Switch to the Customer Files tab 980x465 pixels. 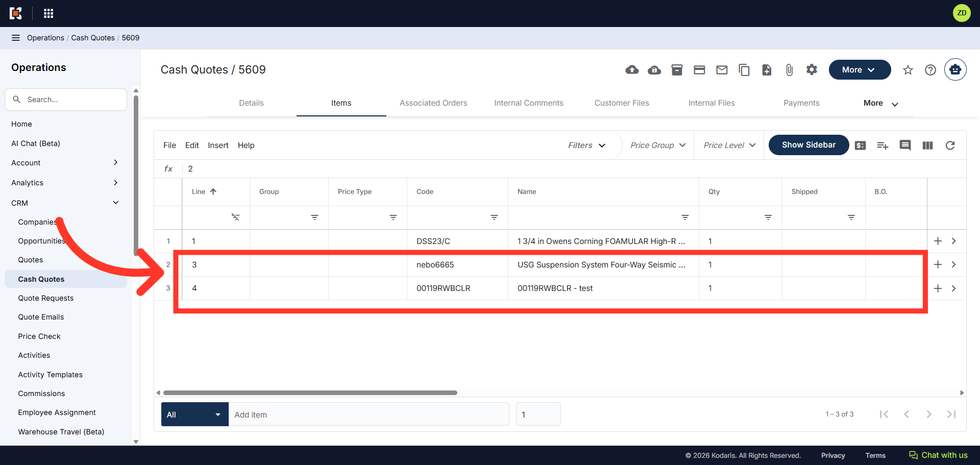coord(622,103)
